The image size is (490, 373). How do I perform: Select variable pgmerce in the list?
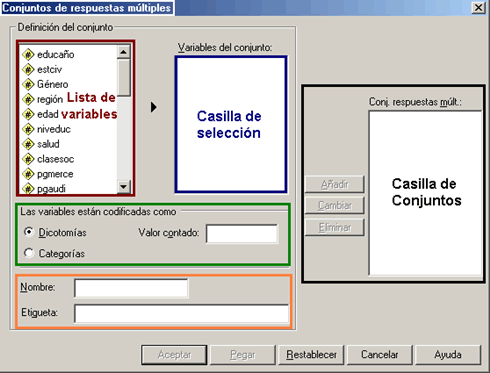[x=55, y=174]
